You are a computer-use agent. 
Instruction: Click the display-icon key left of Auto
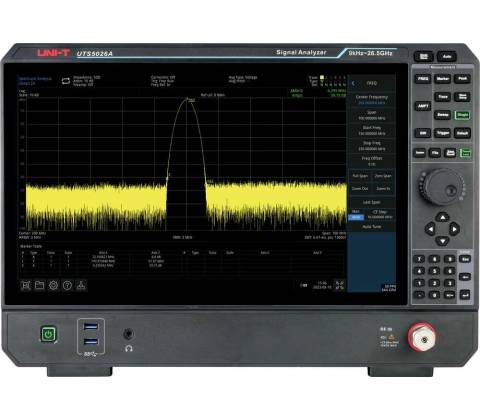click(424, 56)
